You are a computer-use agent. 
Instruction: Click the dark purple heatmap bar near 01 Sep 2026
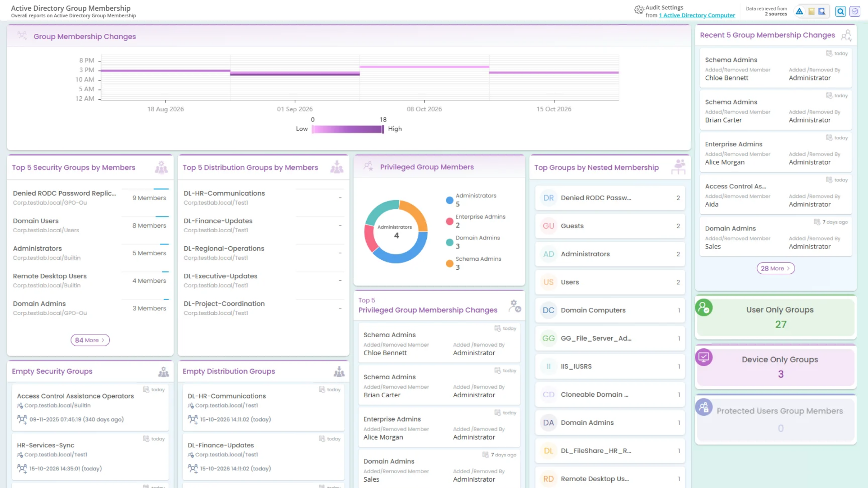295,74
